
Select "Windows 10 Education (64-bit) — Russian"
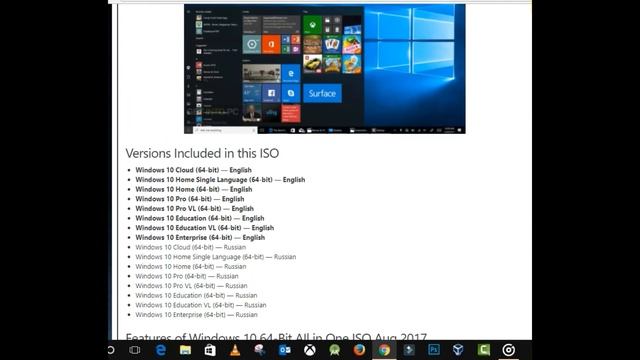(196, 296)
